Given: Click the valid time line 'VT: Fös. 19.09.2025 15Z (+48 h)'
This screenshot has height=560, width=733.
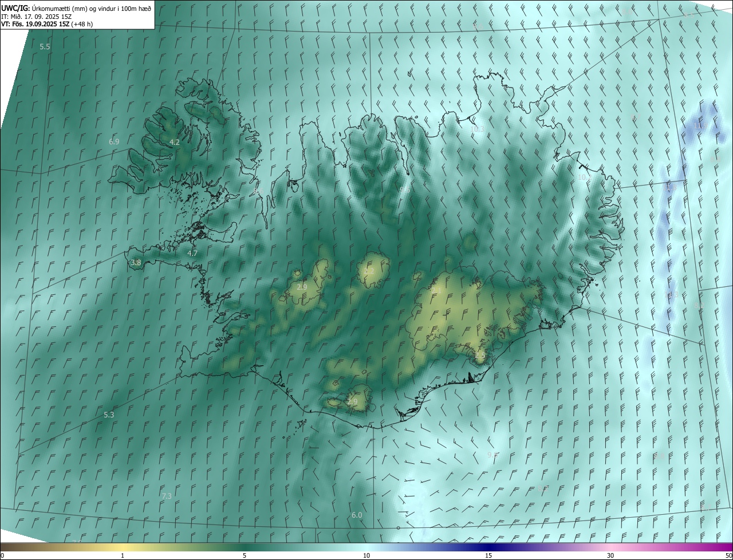Looking at the screenshot, I should (48, 24).
